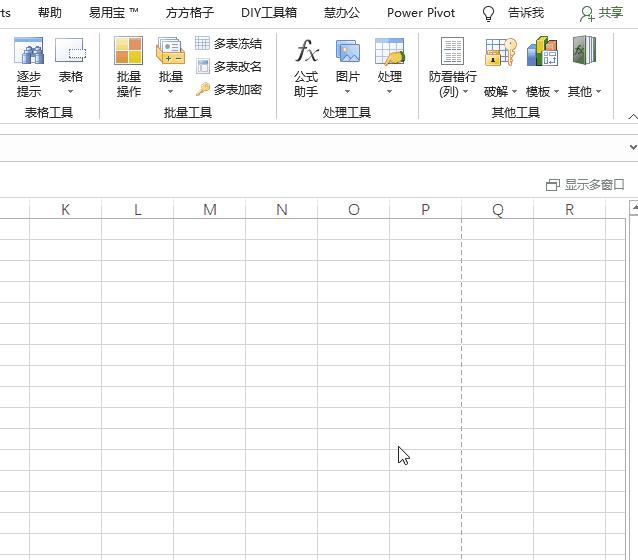The width and height of the screenshot is (638, 560).
Task: Open the 逐步提示 step-by-step hint tool
Action: [28, 67]
